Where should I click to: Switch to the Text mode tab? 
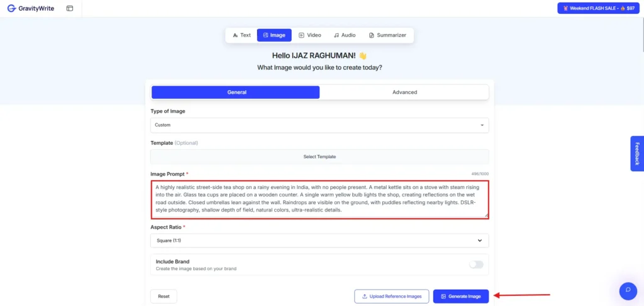point(241,35)
